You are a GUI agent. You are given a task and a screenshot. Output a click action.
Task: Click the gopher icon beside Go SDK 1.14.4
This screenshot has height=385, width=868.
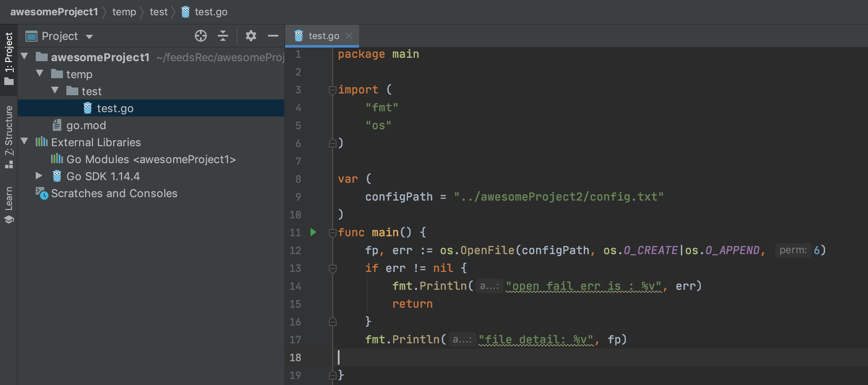(x=57, y=176)
